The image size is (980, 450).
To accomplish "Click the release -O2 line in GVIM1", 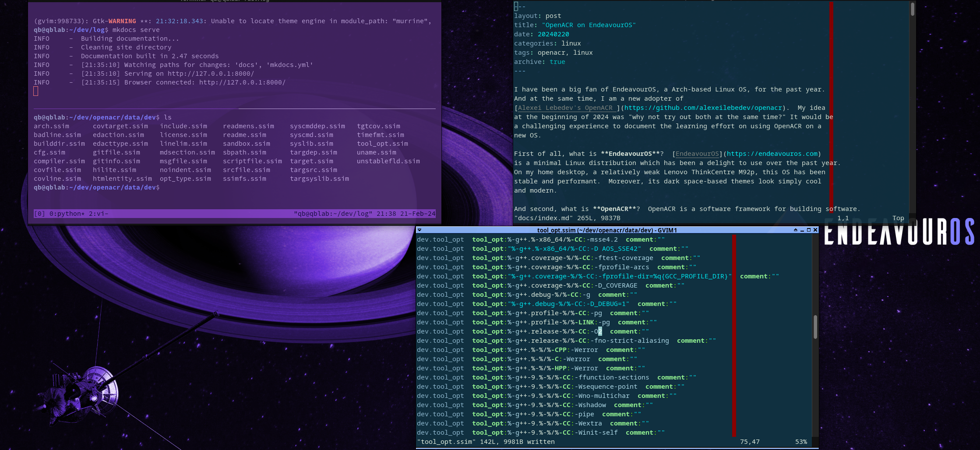I will [533, 331].
